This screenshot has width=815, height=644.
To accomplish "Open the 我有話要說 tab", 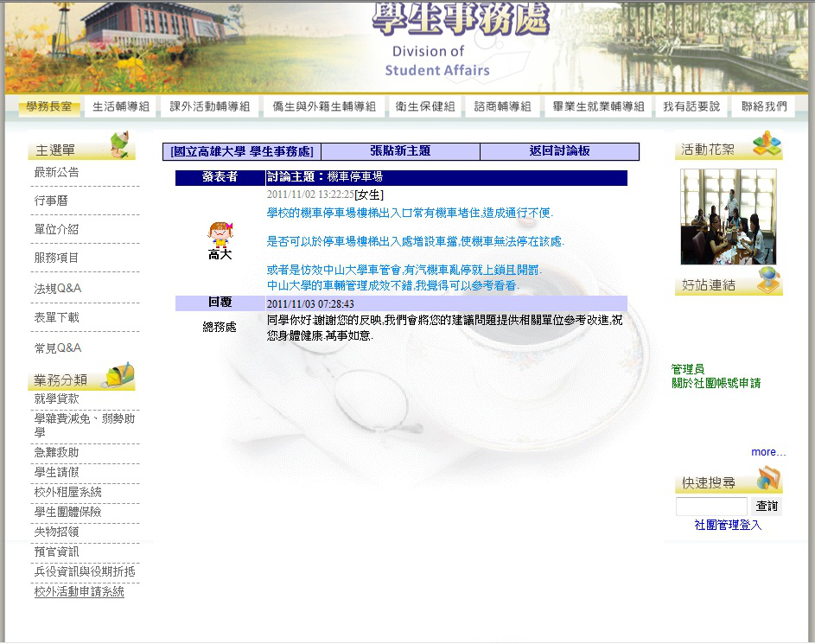I will click(x=691, y=106).
